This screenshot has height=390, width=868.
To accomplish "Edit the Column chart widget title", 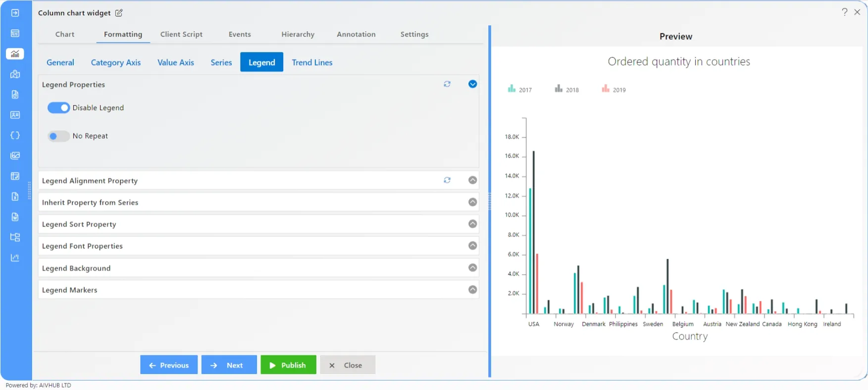I will [x=119, y=13].
